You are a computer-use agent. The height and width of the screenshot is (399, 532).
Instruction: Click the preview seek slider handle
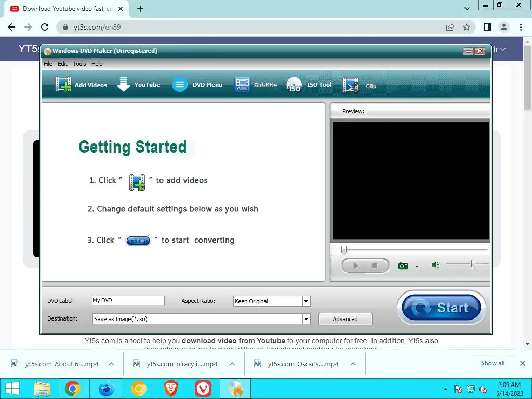pyautogui.click(x=344, y=250)
